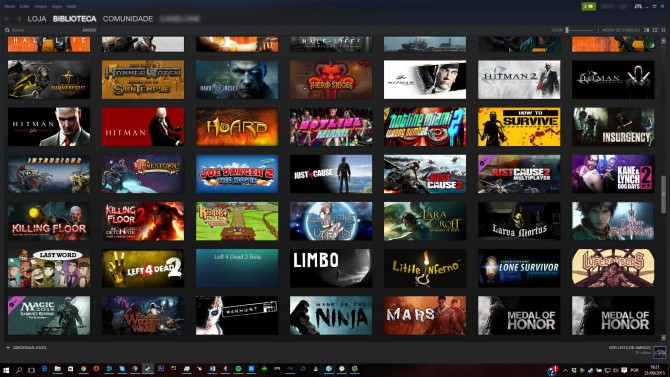Click the Zoom slider handle
The image size is (670, 377).
coord(567,30)
